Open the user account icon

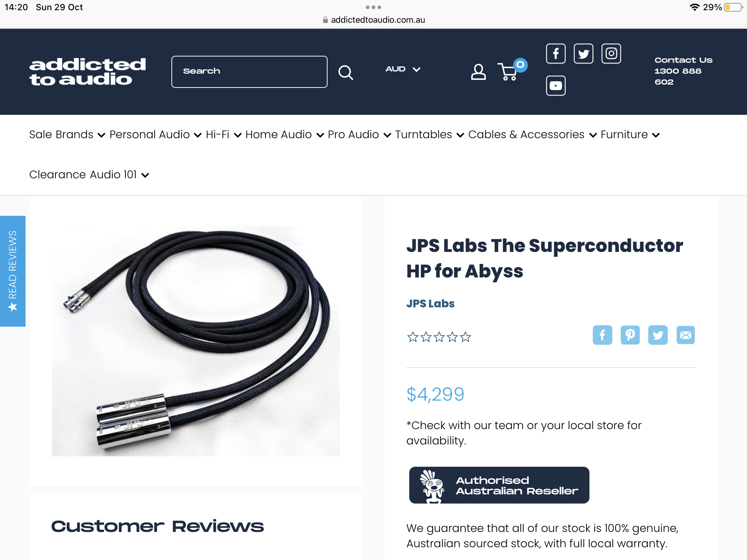tap(478, 72)
